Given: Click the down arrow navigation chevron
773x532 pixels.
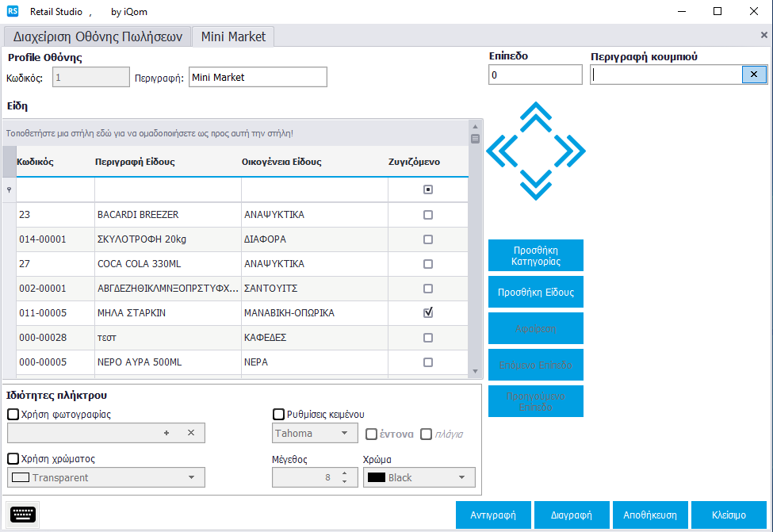Looking at the screenshot, I should tap(536, 185).
